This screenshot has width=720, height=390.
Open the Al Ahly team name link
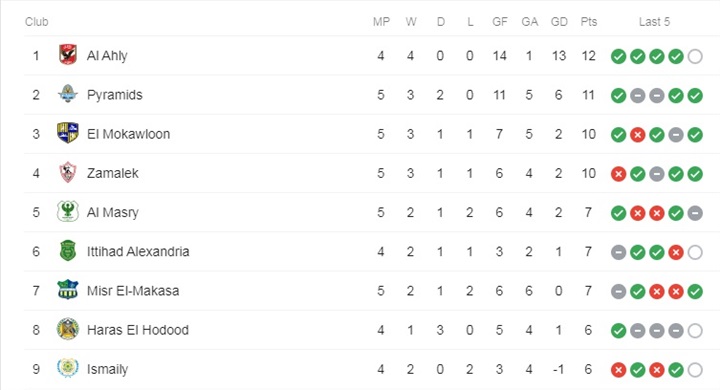107,56
